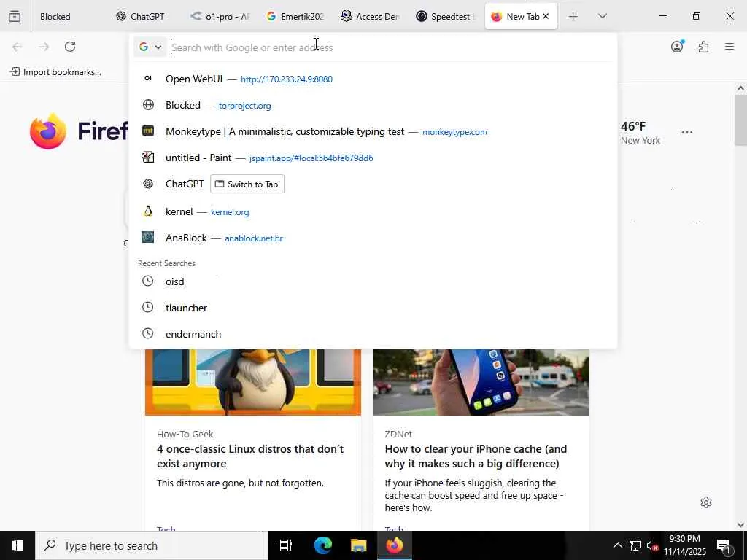Switch to the Emertik202 Google tab
The height and width of the screenshot is (560, 747).
pos(295,16)
